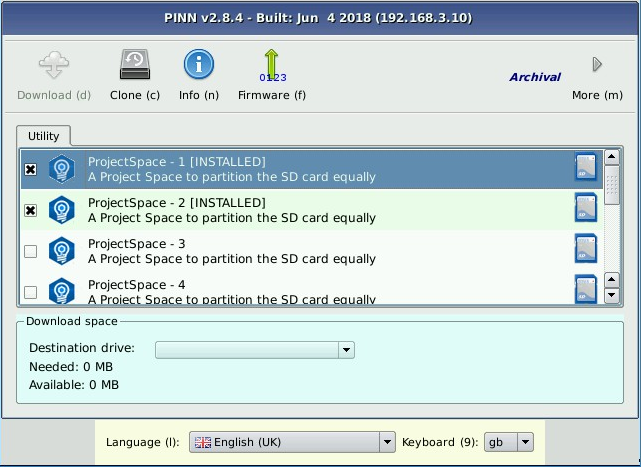Image resolution: width=641 pixels, height=467 pixels.
Task: Click the UK flag icon in Language box
Action: [203, 442]
